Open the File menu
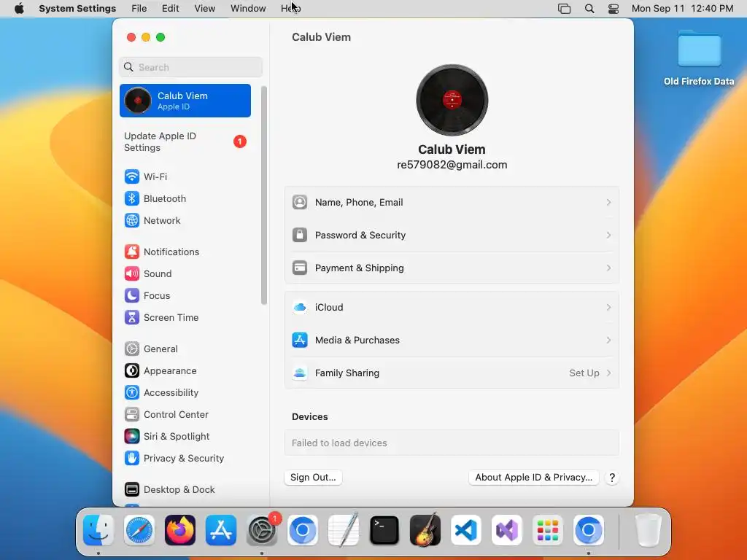 click(x=139, y=9)
